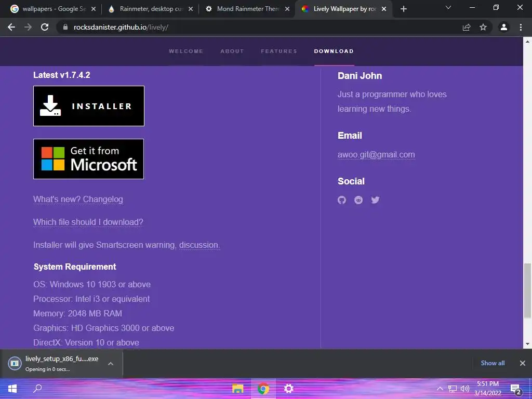Image resolution: width=532 pixels, height=399 pixels.
Task: Click the share page icon in address bar
Action: click(x=467, y=27)
